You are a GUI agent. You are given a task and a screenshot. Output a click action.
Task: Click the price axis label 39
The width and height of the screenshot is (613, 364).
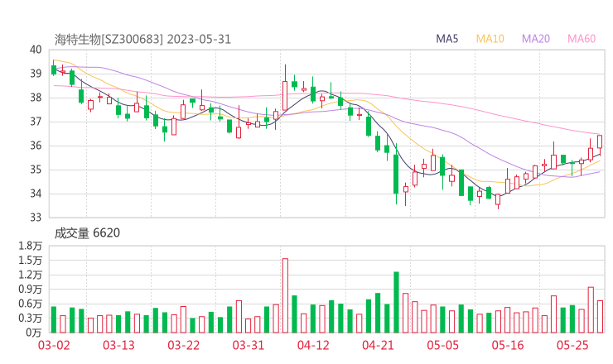[36, 74]
